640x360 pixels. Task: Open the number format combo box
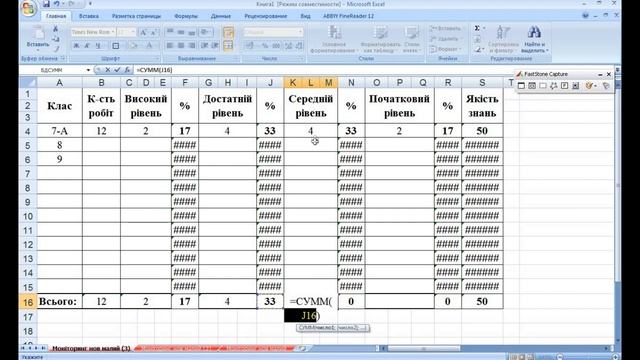pos(273,32)
